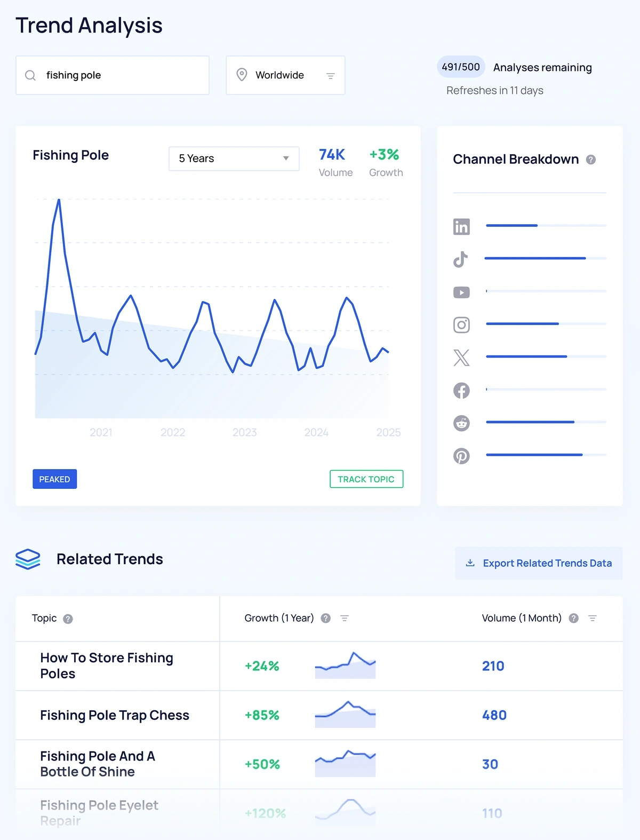Open the Worldwide filter lines icon
The image size is (640, 840).
pos(331,76)
